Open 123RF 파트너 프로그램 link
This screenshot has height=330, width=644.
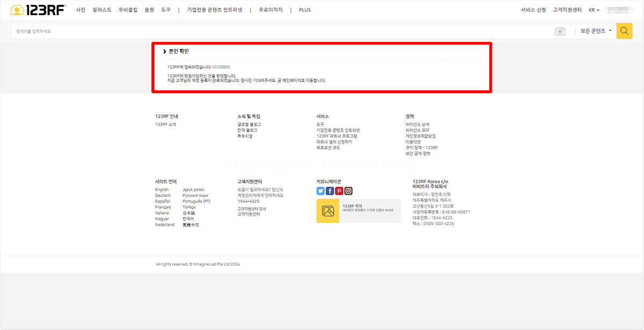coord(337,136)
